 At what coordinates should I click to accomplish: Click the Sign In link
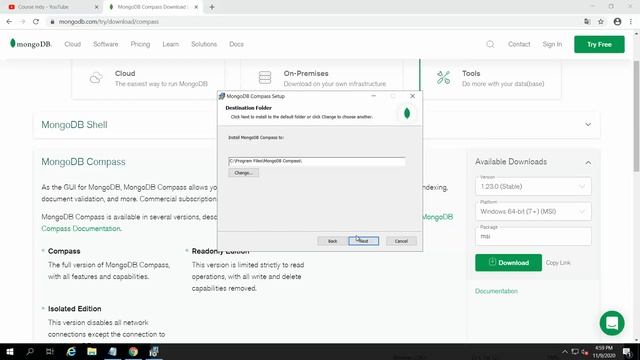point(552,44)
